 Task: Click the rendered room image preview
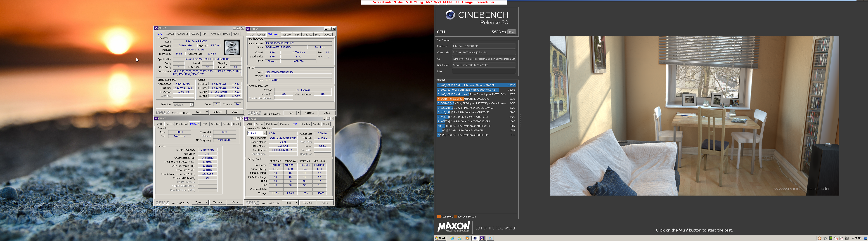point(694,116)
